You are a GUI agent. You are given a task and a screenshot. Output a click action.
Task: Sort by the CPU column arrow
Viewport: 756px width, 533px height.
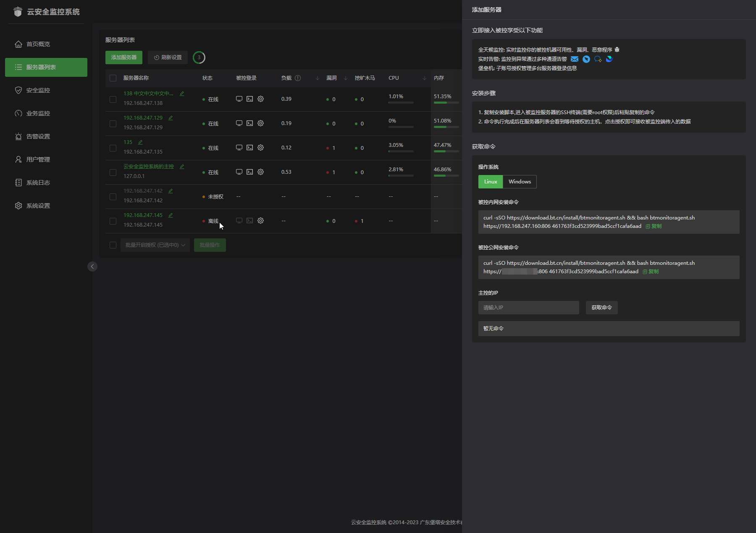coord(424,78)
